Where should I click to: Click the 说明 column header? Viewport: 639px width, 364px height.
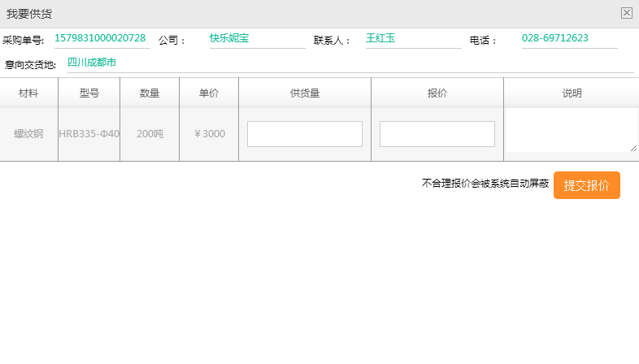(x=572, y=93)
